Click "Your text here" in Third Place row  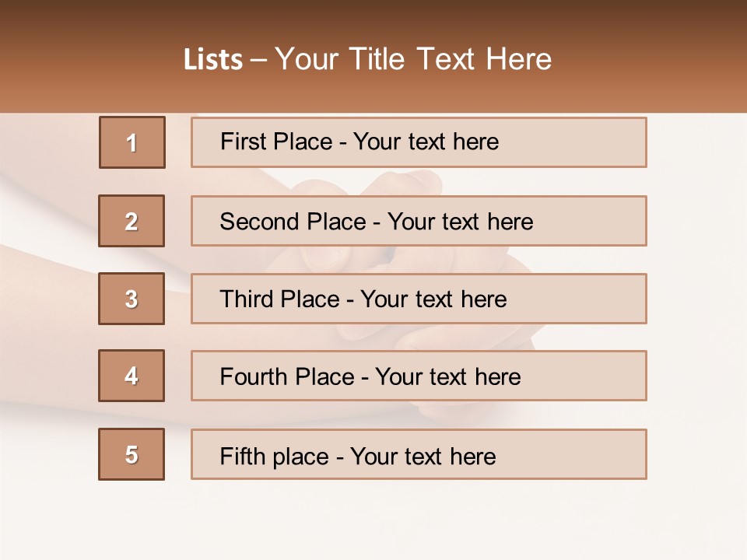(434, 299)
